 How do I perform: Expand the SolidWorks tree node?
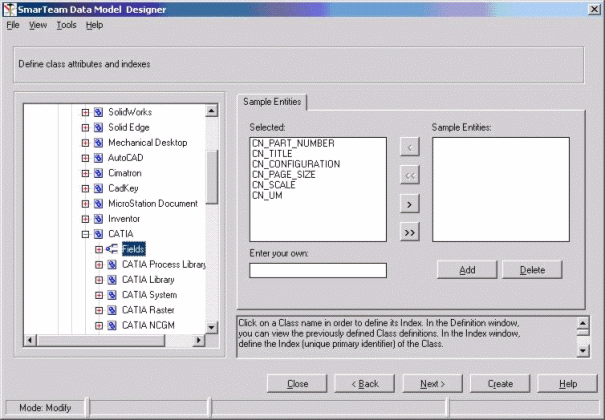pyautogui.click(x=85, y=112)
